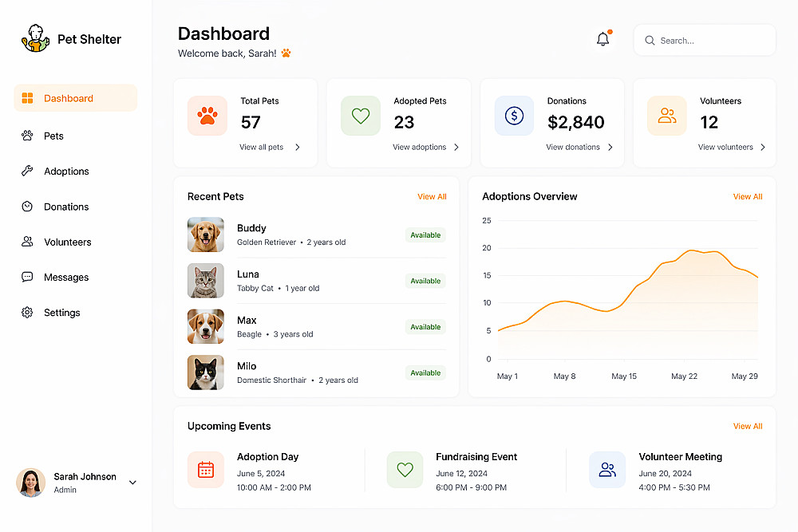
Task: Click the Search input field
Action: pos(705,40)
